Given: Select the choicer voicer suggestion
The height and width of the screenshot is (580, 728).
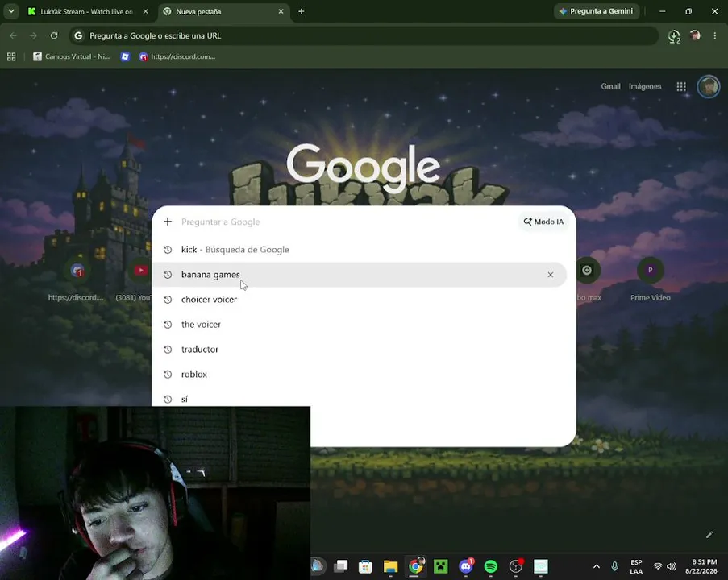Looking at the screenshot, I should (359, 300).
